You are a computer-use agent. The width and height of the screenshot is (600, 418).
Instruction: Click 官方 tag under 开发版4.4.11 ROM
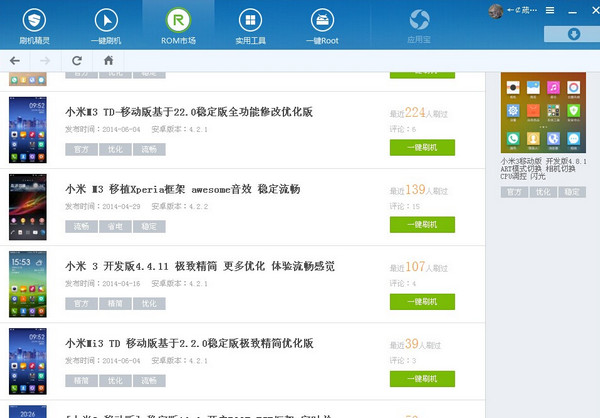click(81, 304)
